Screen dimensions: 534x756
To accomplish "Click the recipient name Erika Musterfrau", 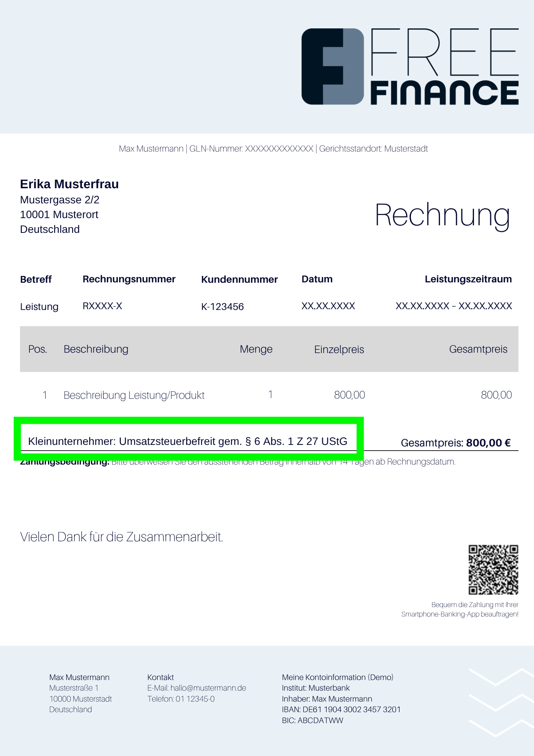I will click(x=69, y=184).
